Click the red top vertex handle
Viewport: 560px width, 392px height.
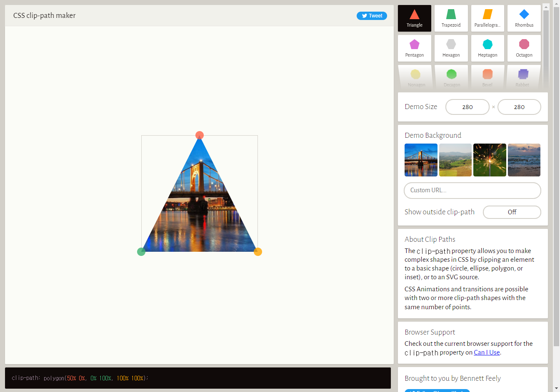[x=200, y=135]
